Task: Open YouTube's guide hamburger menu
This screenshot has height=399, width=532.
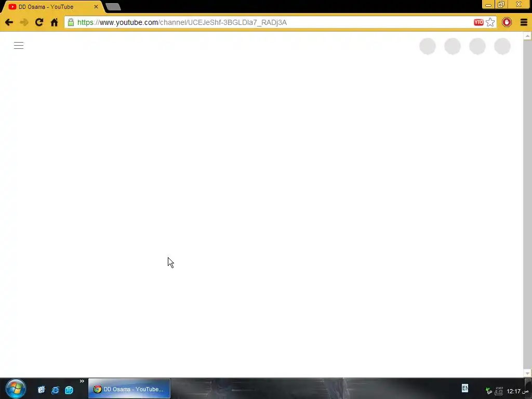Action: pyautogui.click(x=19, y=46)
